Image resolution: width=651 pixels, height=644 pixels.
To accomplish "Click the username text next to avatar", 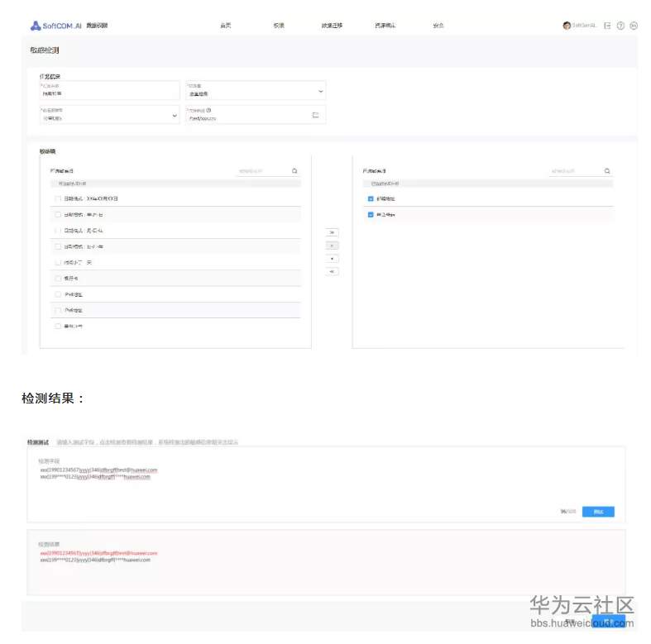I will [584, 26].
